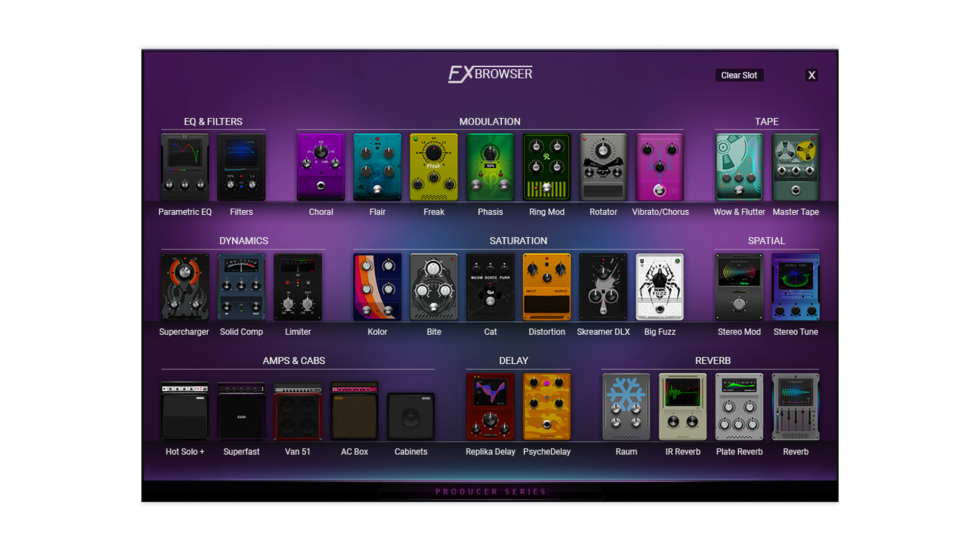Click the Skreamer DLX pedal
Screen dimensions: 980x551
[x=603, y=287]
